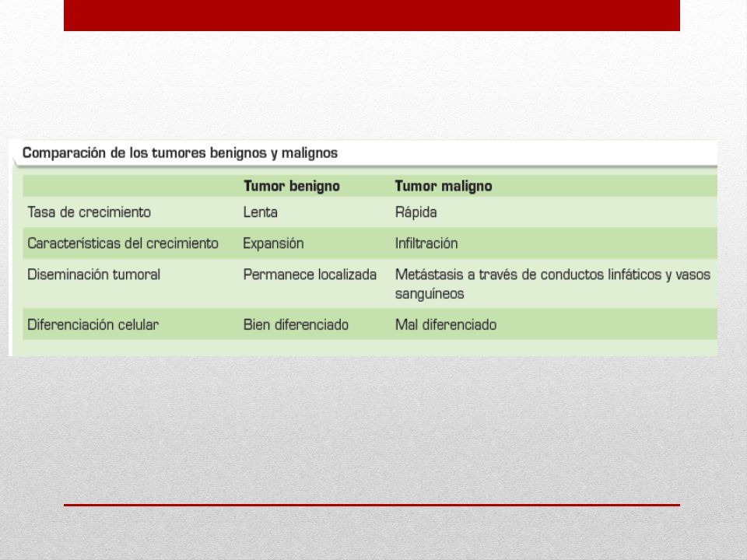Screen dimensions: 747x560
Task: Select the 'Metástasis a través de conductos linfáticos' cell
Action: (x=552, y=284)
